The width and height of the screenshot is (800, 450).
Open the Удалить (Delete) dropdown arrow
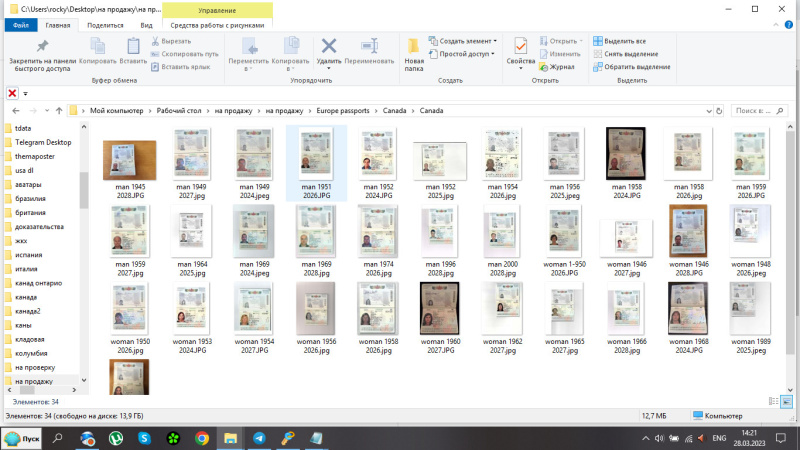(x=328, y=69)
